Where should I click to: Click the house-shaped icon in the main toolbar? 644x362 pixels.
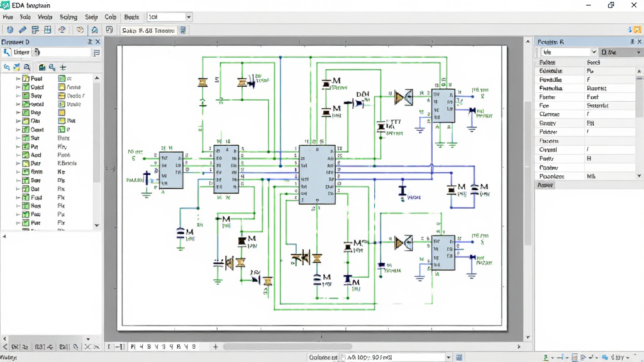(94, 30)
